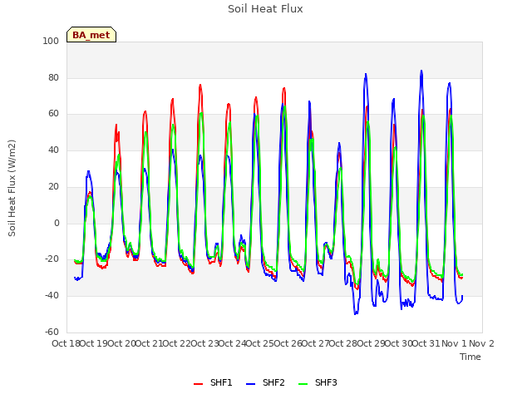
Task: Toggle the SHF1 legend entry
Action: pos(213,382)
